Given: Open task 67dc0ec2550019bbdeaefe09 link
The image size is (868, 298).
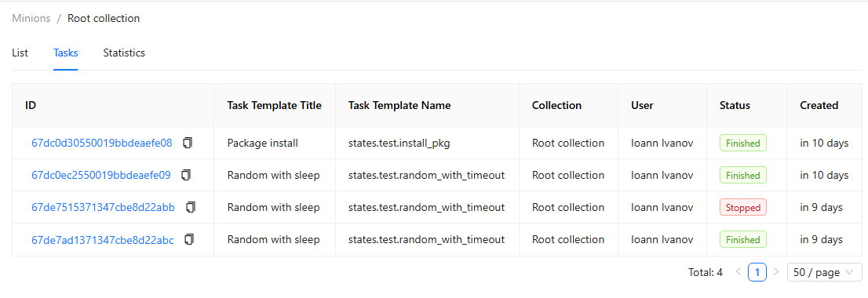Looking at the screenshot, I should point(101,175).
